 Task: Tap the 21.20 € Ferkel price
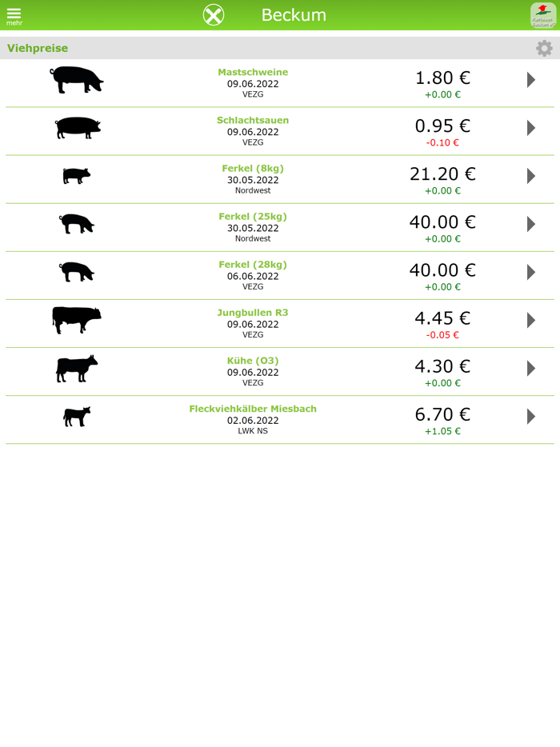click(x=442, y=174)
